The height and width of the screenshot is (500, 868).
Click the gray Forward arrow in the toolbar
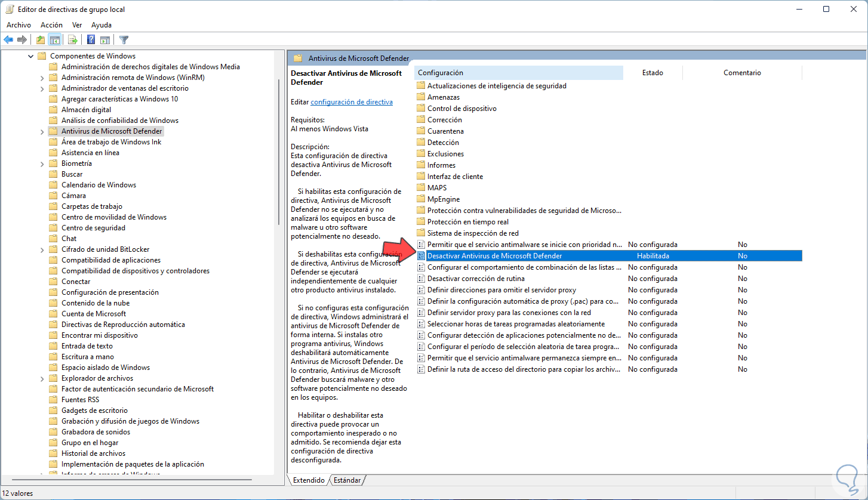(22, 40)
